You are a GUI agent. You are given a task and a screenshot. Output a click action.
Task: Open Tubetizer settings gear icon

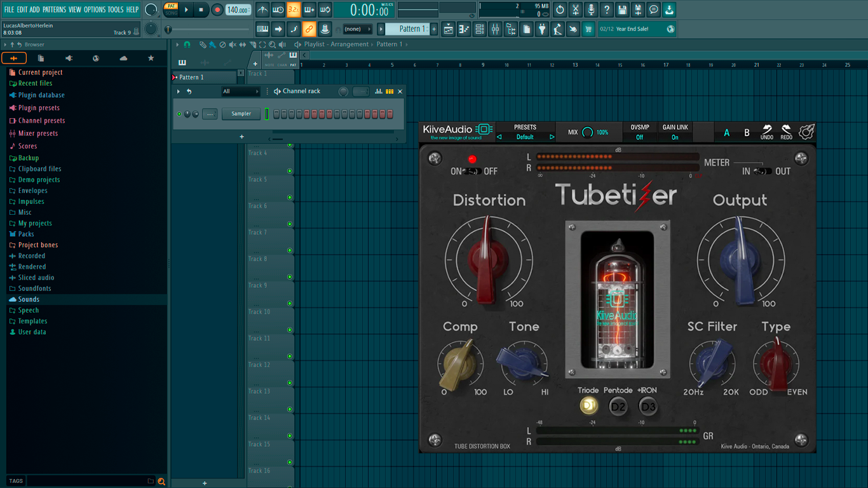pos(806,132)
